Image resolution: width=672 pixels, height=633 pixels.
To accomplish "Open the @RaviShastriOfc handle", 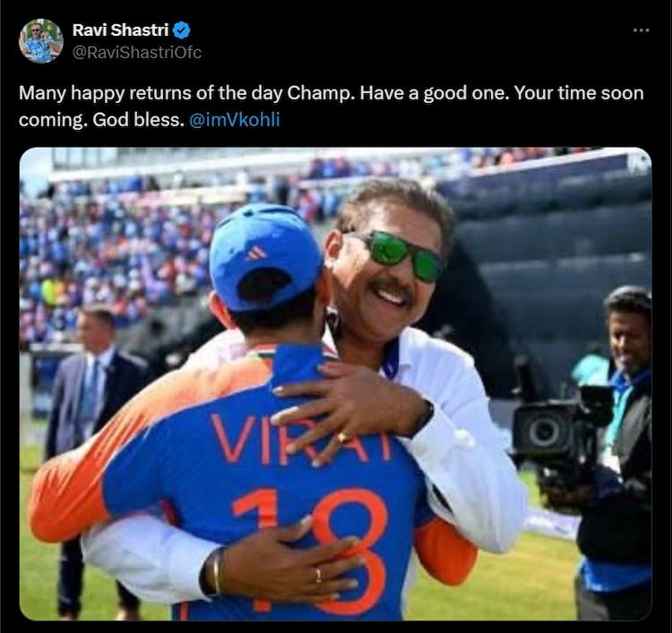I will coord(137,52).
